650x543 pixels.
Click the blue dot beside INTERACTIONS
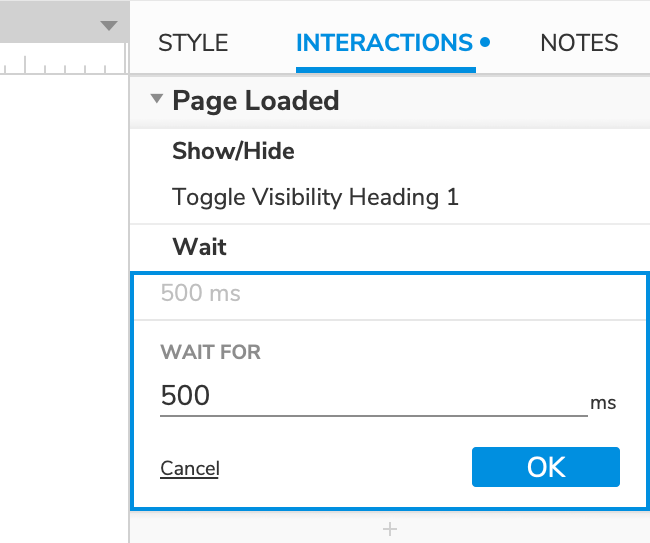(x=485, y=43)
